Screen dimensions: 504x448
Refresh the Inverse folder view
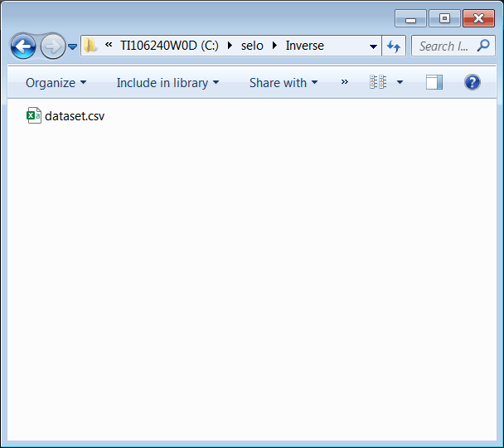tap(394, 46)
